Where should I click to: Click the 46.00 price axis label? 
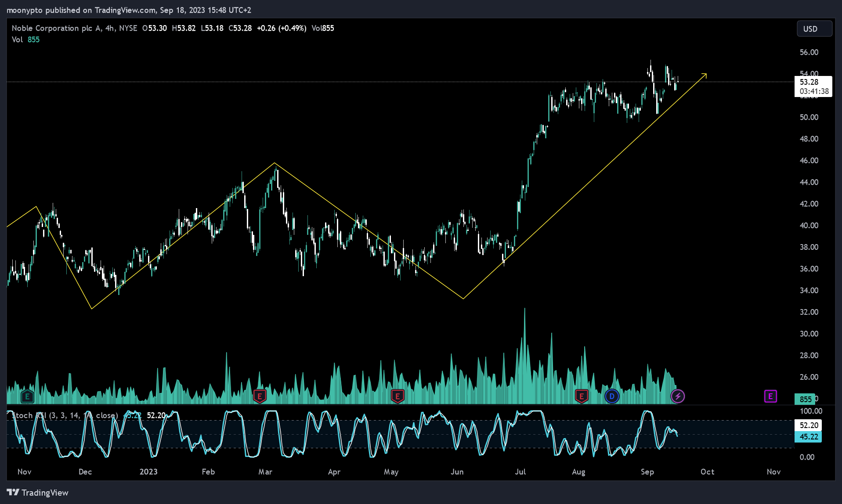(x=809, y=161)
